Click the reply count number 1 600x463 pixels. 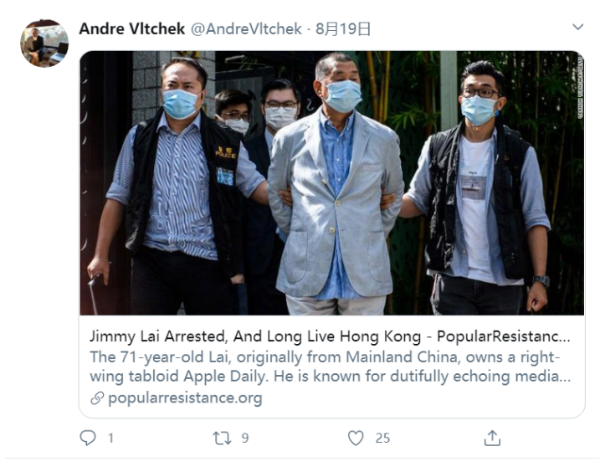click(x=111, y=438)
